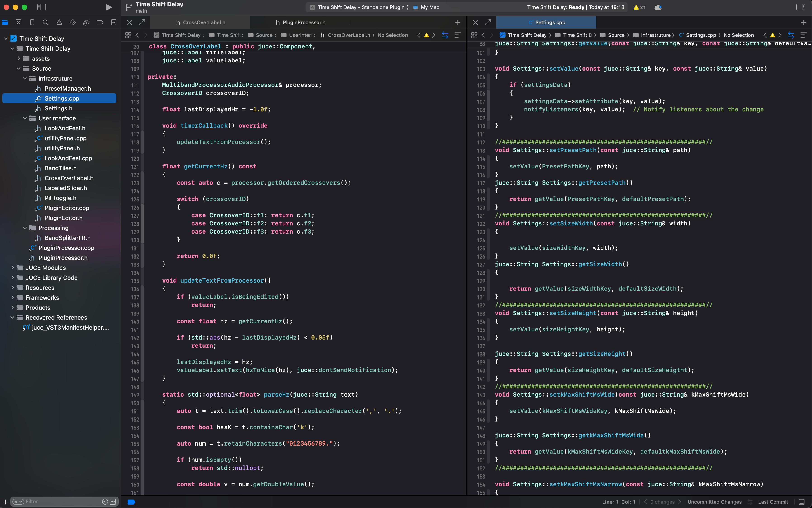Expand the assets folder
Image resolution: width=812 pixels, height=508 pixels.
[19, 58]
